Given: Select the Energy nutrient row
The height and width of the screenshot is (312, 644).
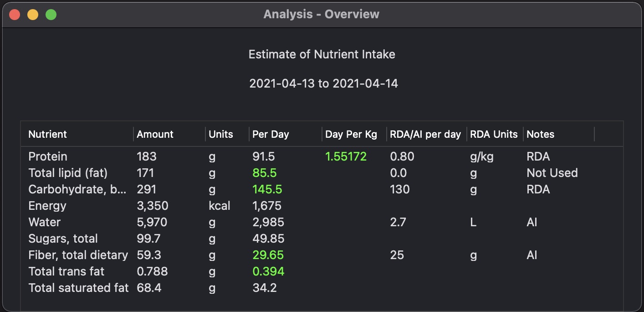Looking at the screenshot, I should pos(47,206).
